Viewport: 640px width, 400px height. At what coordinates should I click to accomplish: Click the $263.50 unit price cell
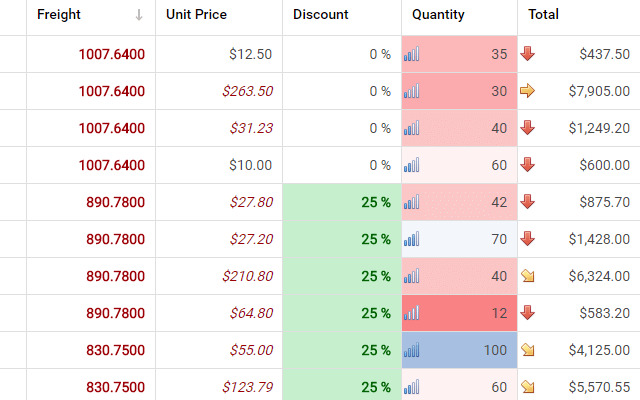pyautogui.click(x=219, y=91)
